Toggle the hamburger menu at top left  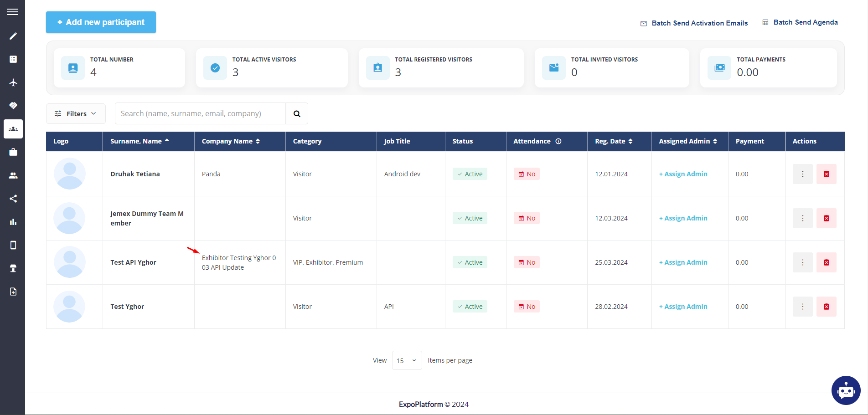point(12,11)
